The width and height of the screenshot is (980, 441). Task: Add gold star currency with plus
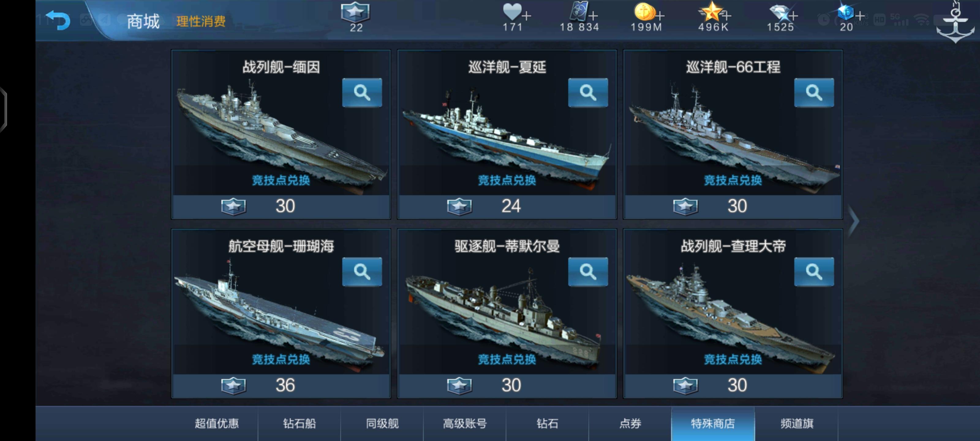[x=726, y=16]
